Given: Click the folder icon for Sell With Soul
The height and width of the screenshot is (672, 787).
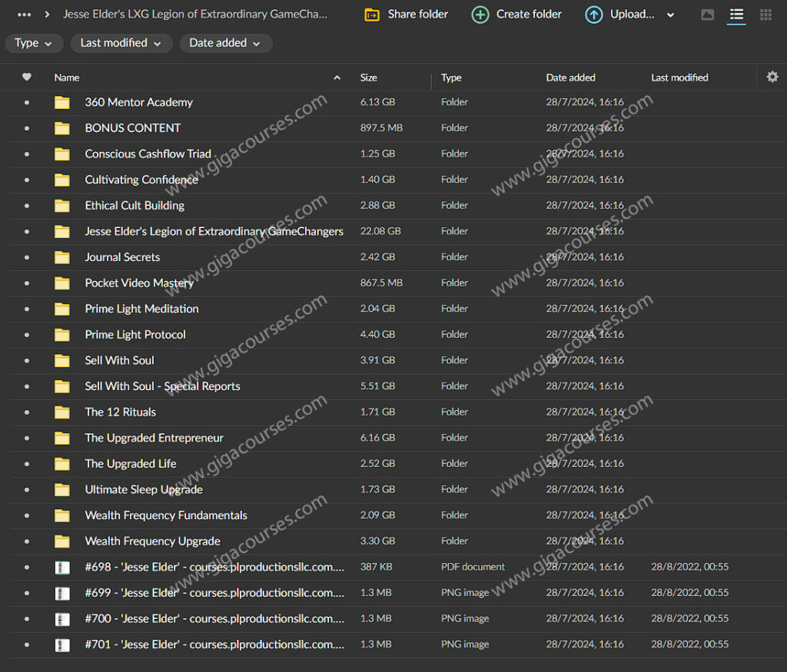Looking at the screenshot, I should coord(62,360).
